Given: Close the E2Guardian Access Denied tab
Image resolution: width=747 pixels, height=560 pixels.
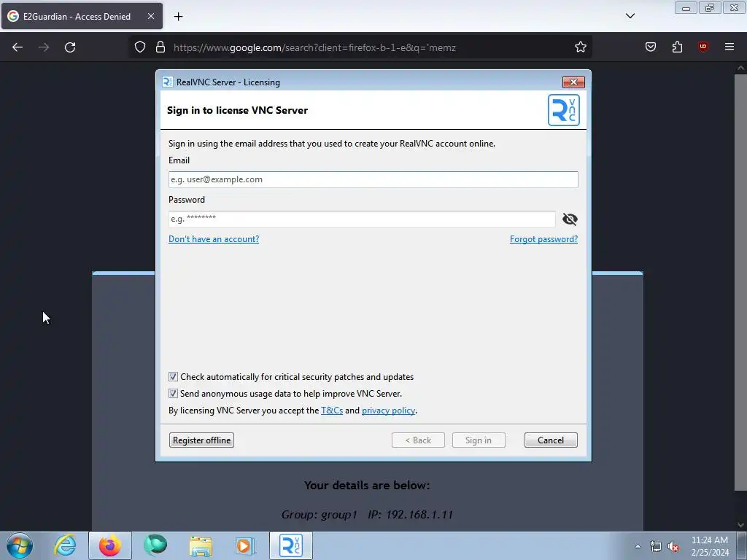Looking at the screenshot, I should [x=151, y=16].
